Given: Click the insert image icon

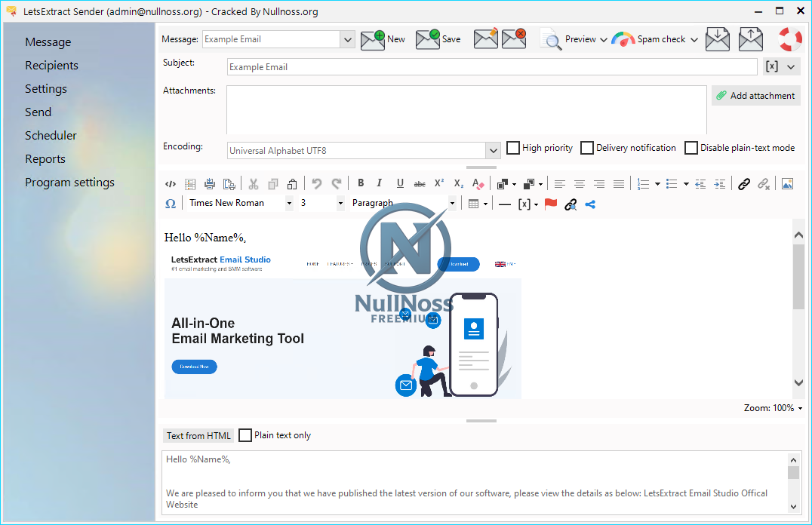Looking at the screenshot, I should point(787,183).
